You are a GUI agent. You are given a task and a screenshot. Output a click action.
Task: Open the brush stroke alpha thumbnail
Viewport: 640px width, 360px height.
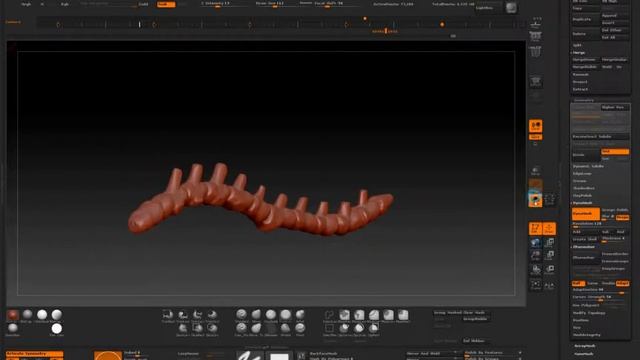[250, 356]
